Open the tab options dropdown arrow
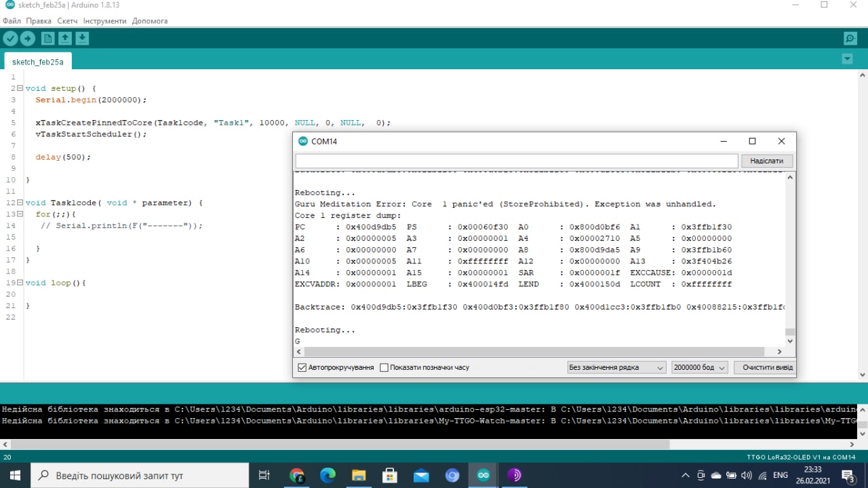The height and width of the screenshot is (488, 868). point(847,59)
